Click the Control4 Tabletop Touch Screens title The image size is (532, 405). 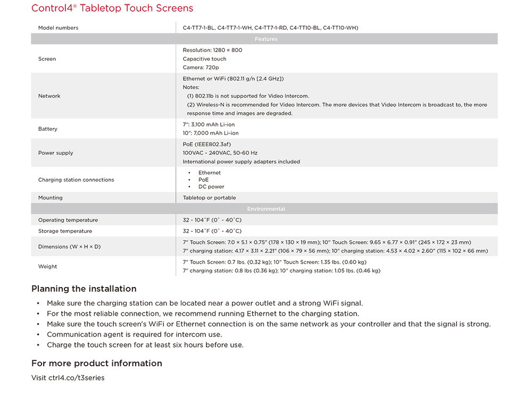tap(112, 8)
